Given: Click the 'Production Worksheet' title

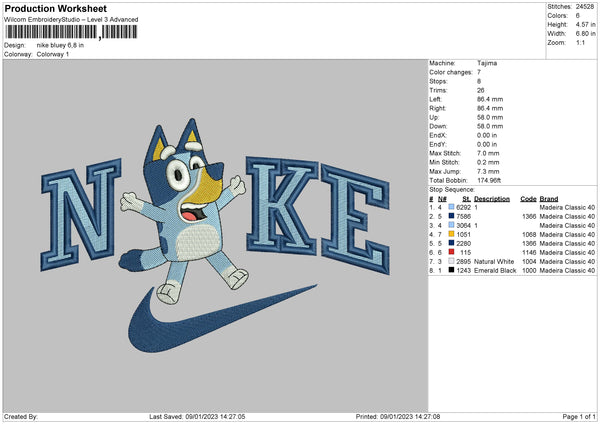Looking at the screenshot, I should click(x=55, y=8).
